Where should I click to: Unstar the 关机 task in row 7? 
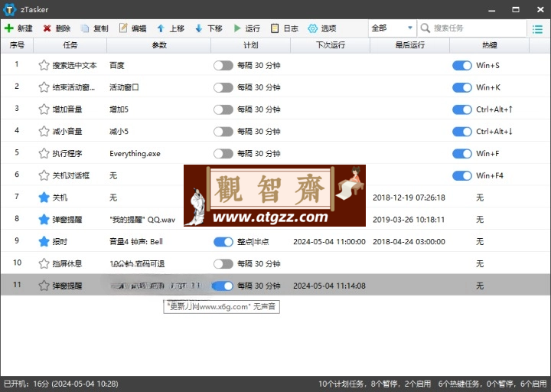(x=44, y=198)
